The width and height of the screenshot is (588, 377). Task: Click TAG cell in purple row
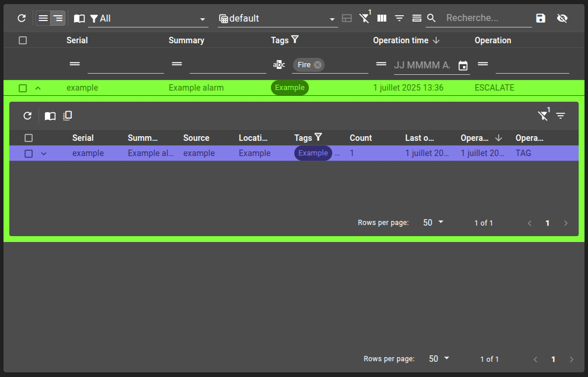(x=523, y=153)
